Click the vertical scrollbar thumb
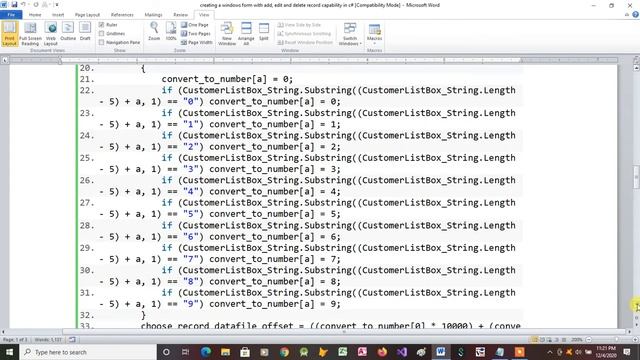Image resolution: width=640 pixels, height=360 pixels. [636, 177]
